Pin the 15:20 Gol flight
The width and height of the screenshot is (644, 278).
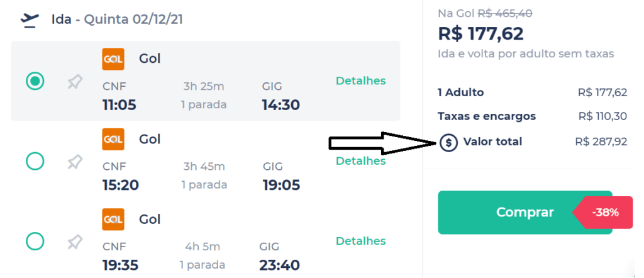coord(75,162)
